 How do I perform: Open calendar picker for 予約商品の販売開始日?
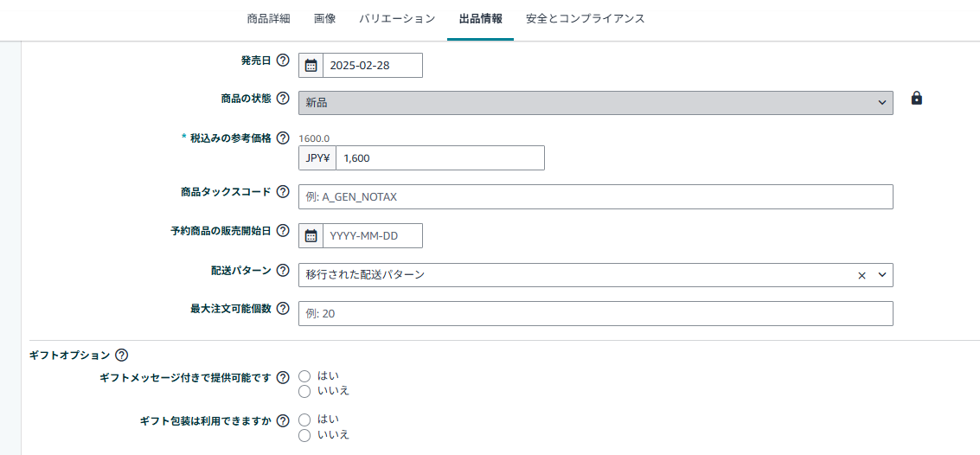pyautogui.click(x=311, y=236)
